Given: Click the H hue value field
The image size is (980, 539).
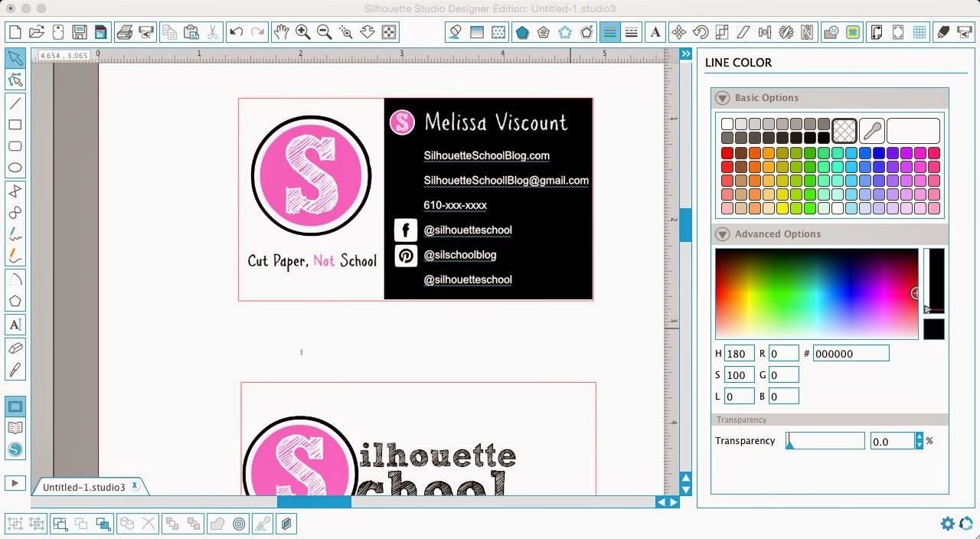Looking at the screenshot, I should (x=739, y=354).
